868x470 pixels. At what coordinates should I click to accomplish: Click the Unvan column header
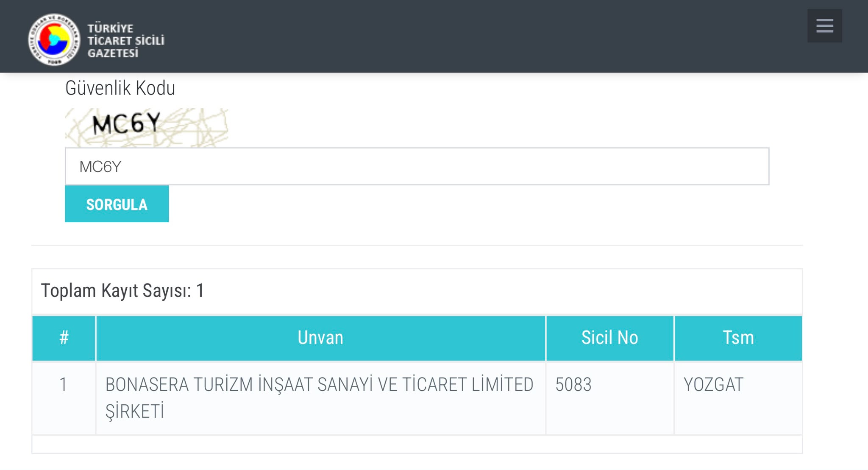(320, 338)
